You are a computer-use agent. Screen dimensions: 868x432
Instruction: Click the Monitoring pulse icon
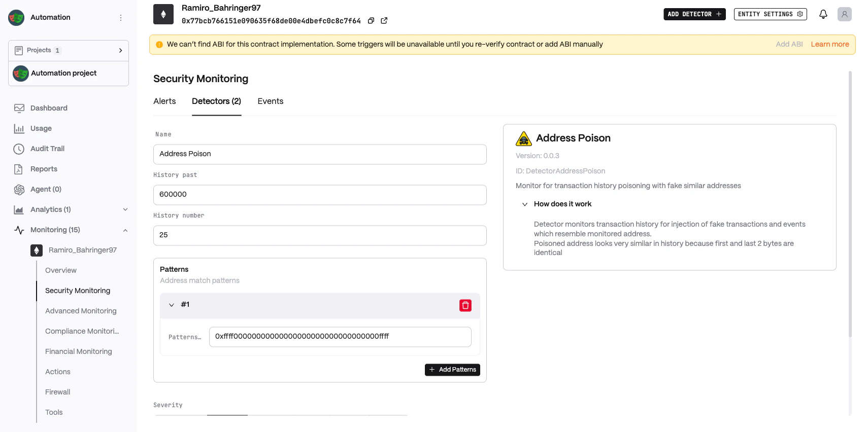pyautogui.click(x=19, y=230)
